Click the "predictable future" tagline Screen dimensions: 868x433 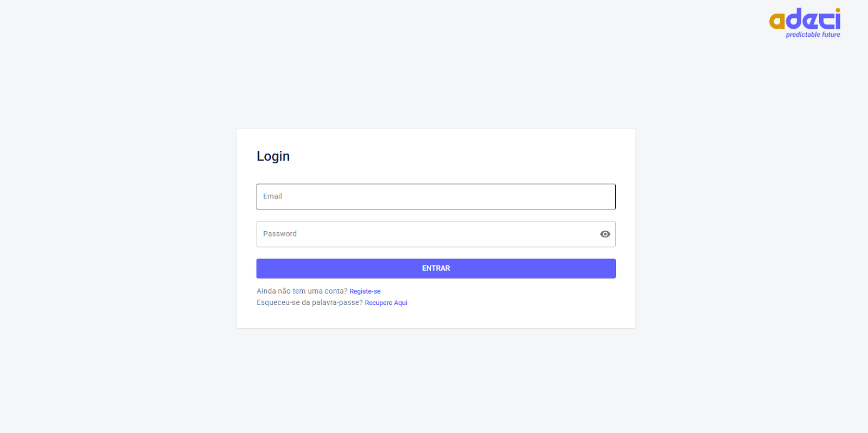[813, 35]
